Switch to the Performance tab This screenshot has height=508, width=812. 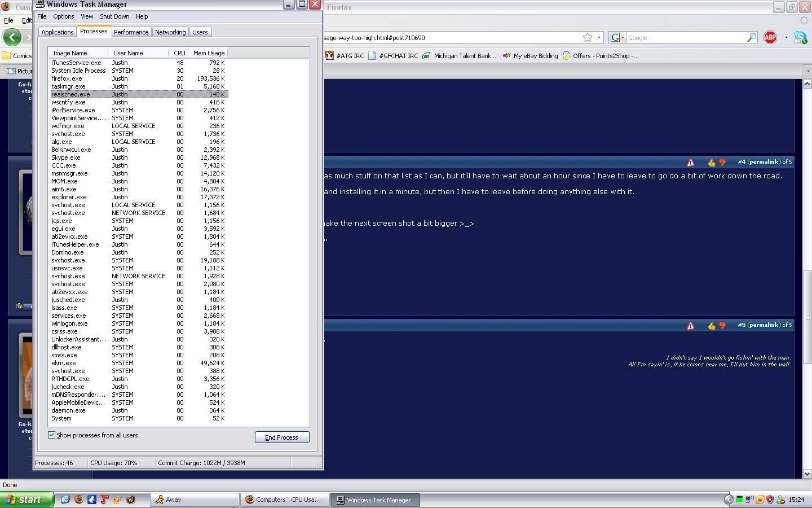coord(131,32)
